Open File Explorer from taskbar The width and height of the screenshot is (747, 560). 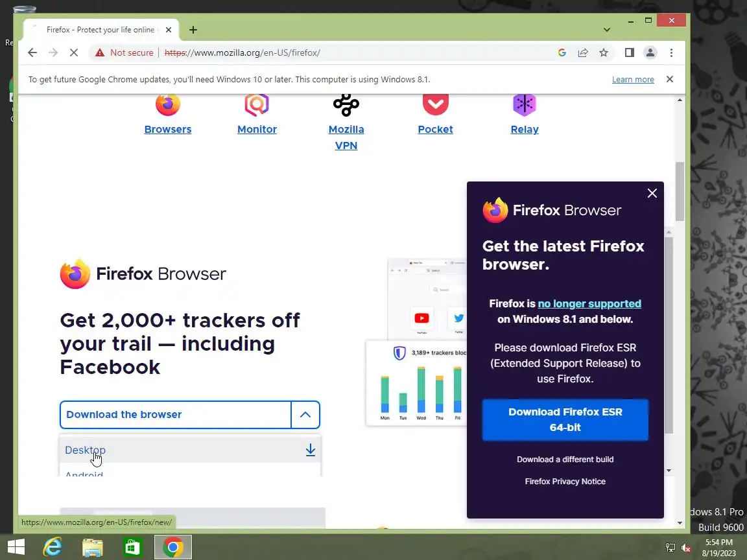pyautogui.click(x=93, y=547)
